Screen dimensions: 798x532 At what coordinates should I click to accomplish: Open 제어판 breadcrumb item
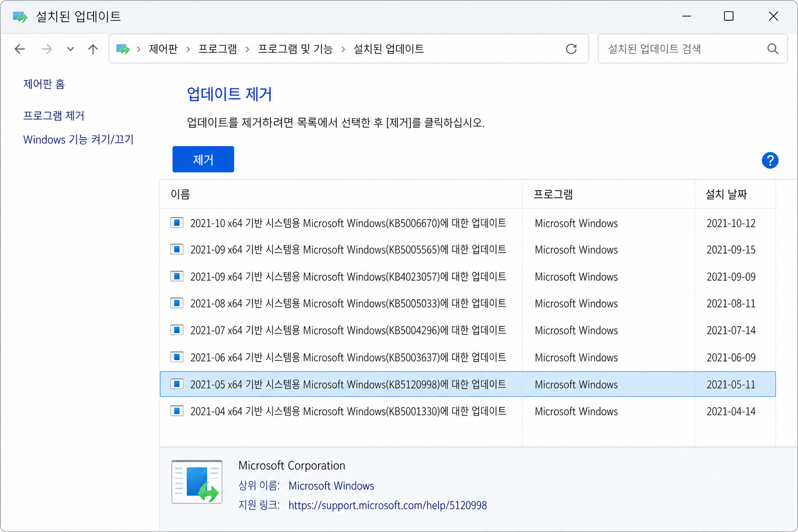163,49
